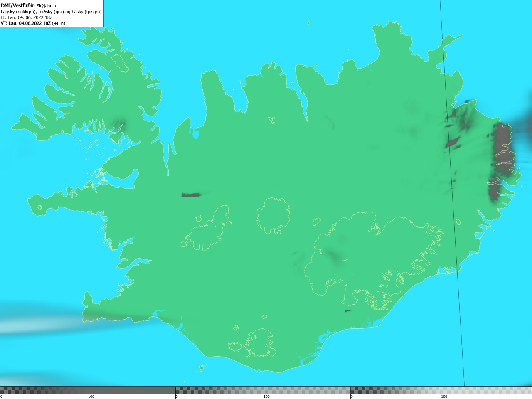Image resolution: width=532 pixels, height=399 pixels.
Task: Click the light-gray high-cloud color scale bar
Action: (441, 390)
